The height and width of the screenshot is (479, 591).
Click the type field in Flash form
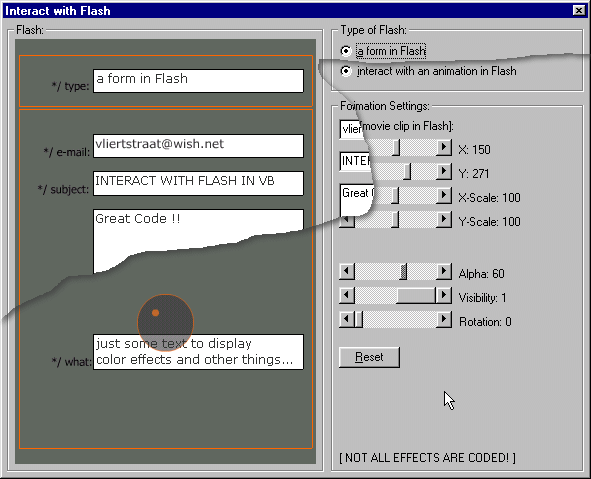coord(198,81)
